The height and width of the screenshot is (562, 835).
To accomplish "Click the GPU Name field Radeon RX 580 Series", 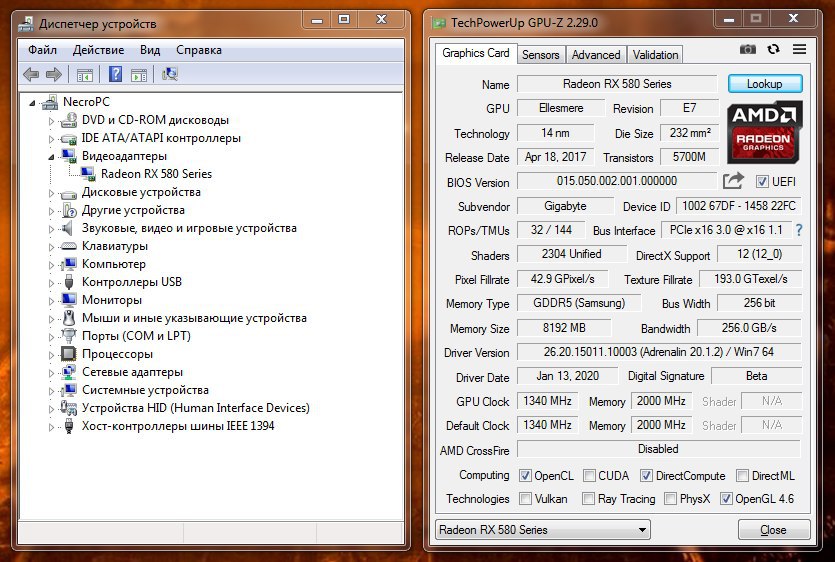I will [x=617, y=84].
